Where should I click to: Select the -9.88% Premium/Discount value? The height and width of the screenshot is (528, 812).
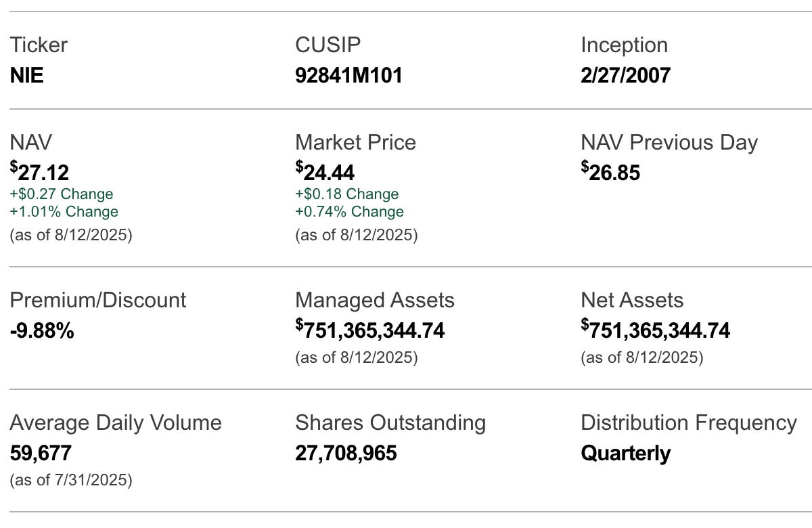tap(42, 331)
